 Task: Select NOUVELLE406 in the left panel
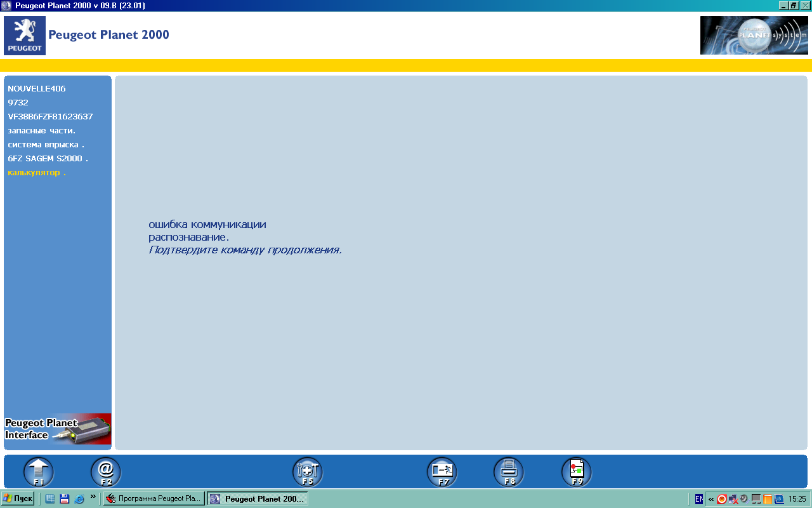click(x=37, y=89)
